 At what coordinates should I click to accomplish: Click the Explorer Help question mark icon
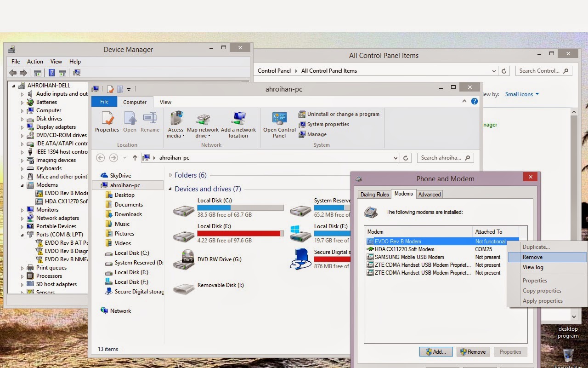point(475,101)
